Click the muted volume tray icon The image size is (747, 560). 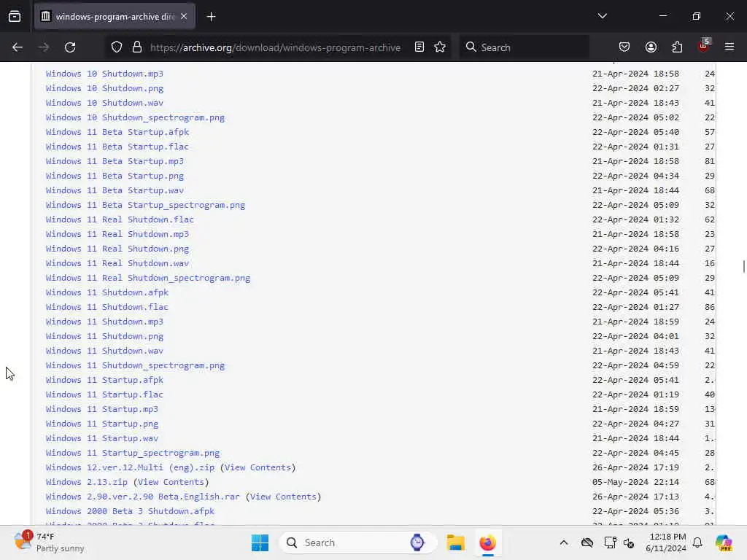pyautogui.click(x=629, y=542)
